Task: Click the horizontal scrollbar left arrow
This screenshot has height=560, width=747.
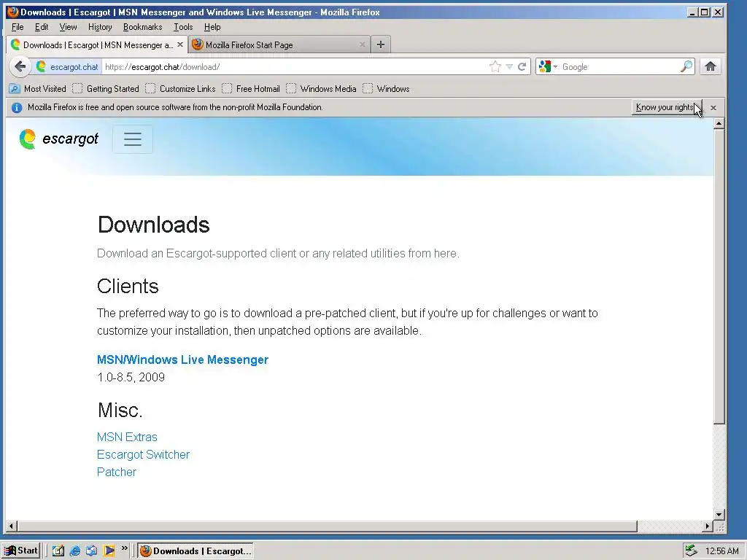Action: [x=12, y=526]
